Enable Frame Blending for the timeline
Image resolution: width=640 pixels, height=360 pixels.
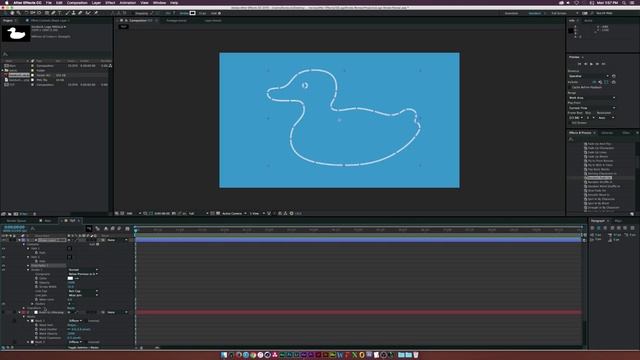(x=113, y=229)
